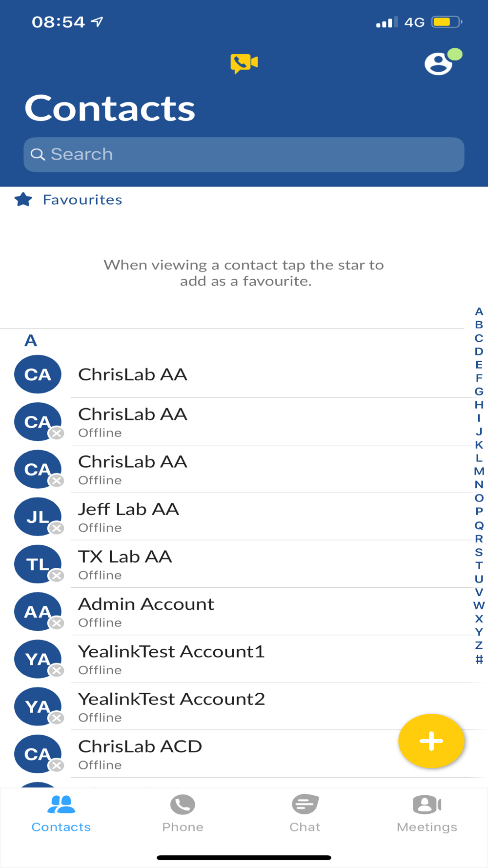This screenshot has height=868, width=488.
Task: Tap the yellow video call logo icon
Action: pyautogui.click(x=244, y=63)
